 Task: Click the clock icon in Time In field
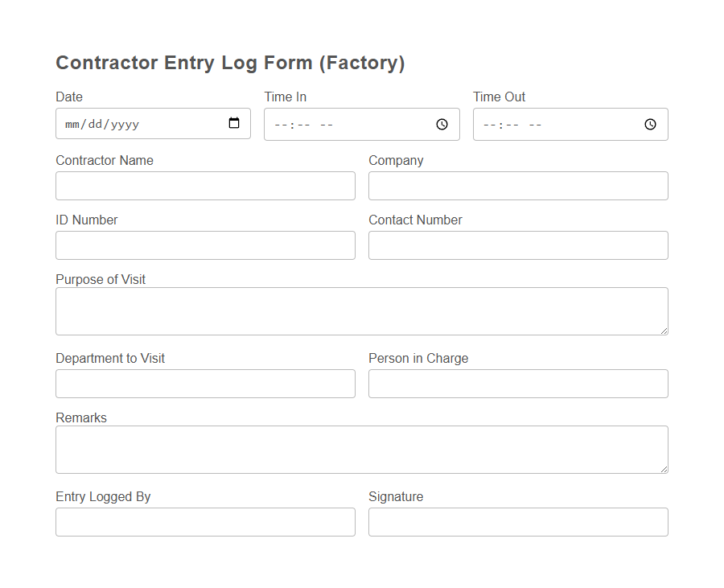click(441, 124)
